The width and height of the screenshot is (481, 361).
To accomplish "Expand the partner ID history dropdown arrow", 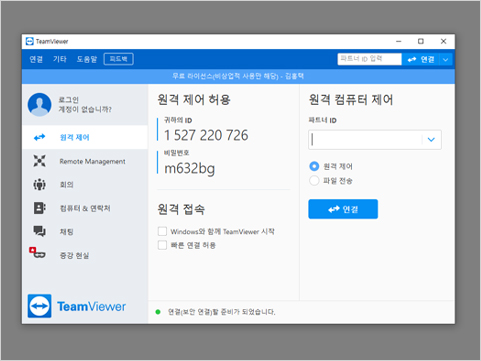I will (431, 140).
